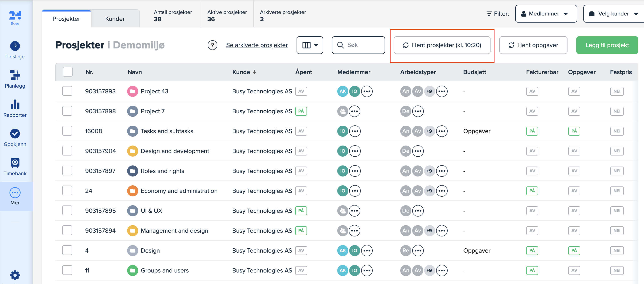Click the question mark help icon

212,45
